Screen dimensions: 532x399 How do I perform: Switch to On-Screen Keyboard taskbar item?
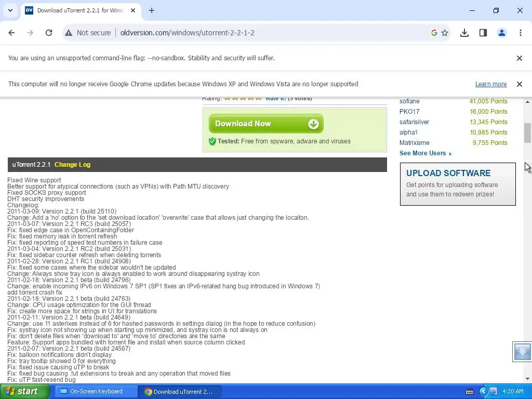click(96, 392)
